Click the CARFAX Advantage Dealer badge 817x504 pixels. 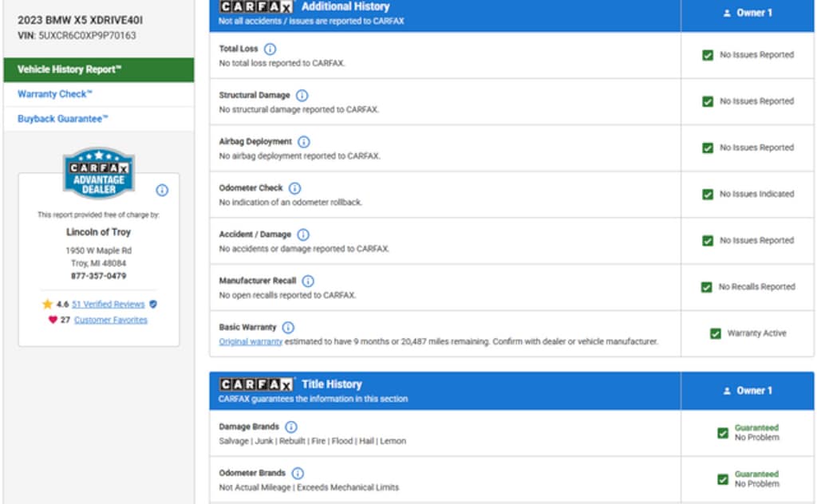(x=99, y=173)
